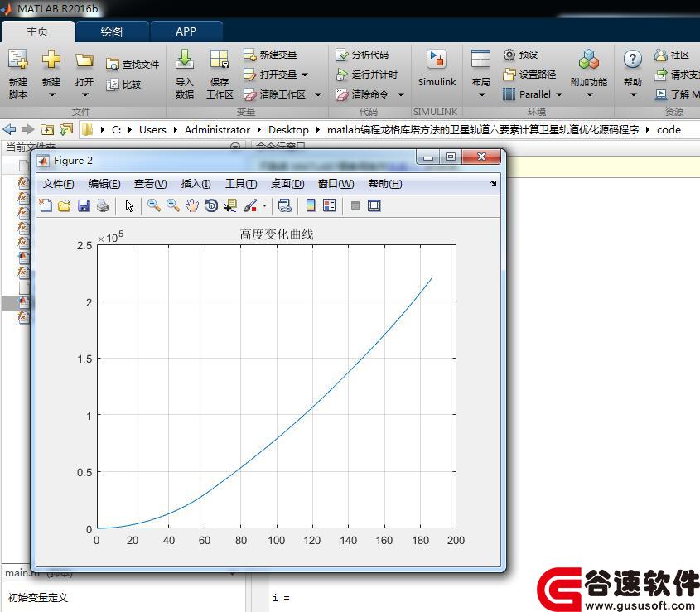Screen dimensions: 700x612
Task: Expand the 打开 (Open) dropdown
Action: [x=84, y=94]
